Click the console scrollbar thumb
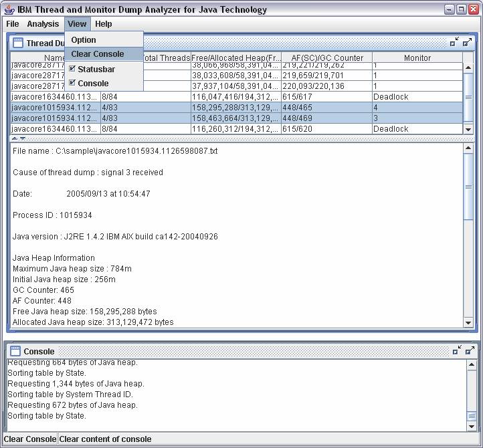 coord(472,417)
